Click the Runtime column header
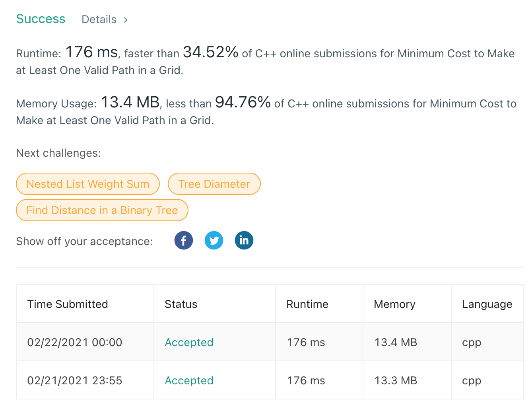532x409 pixels. pyautogui.click(x=307, y=304)
